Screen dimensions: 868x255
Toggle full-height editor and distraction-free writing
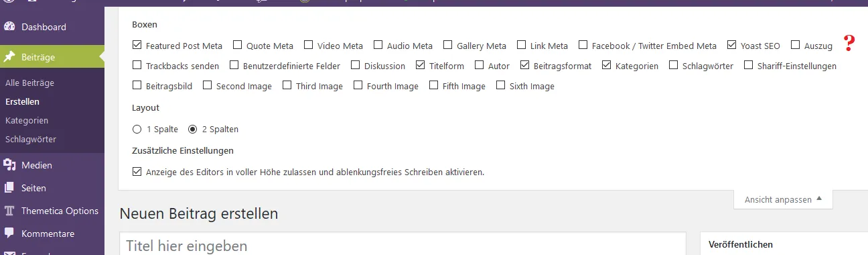tap(137, 172)
